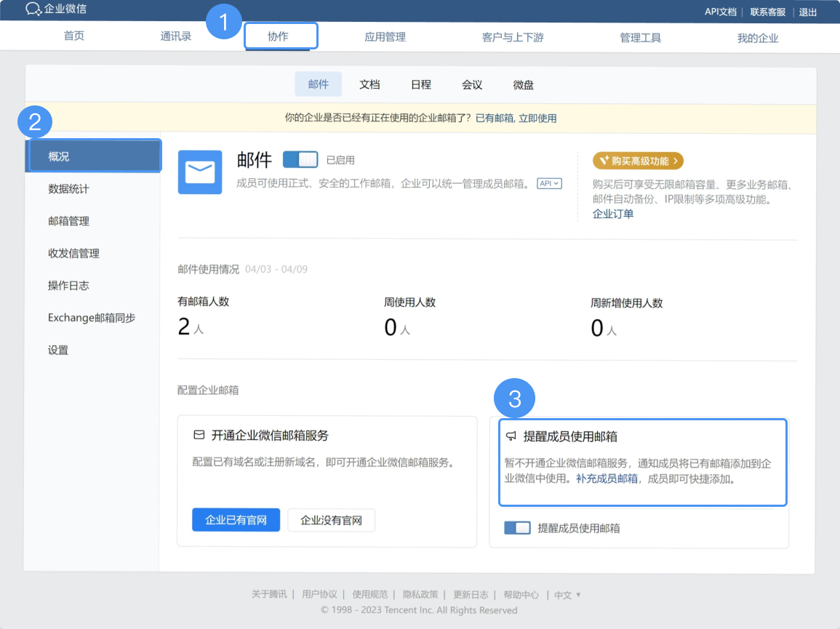Open the API dropdown next to description
The image size is (840, 629).
(549, 183)
